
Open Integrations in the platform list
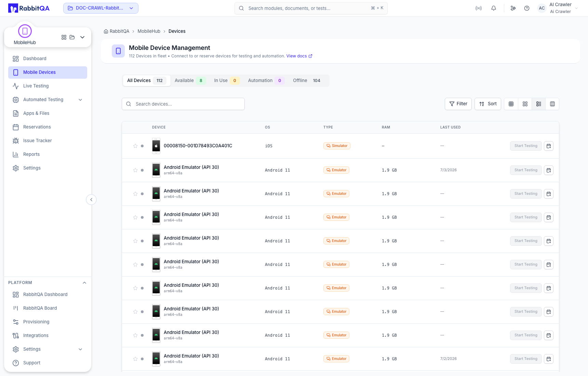coord(48,335)
